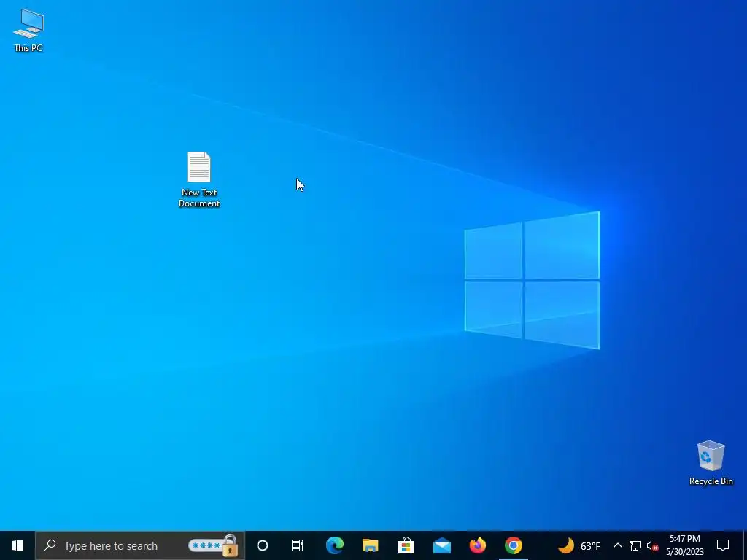Click the This PC label text

(28, 47)
